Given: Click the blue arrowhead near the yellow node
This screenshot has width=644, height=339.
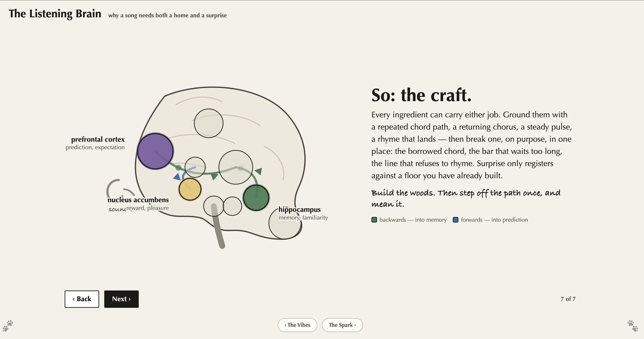Looking at the screenshot, I should coord(177,176).
